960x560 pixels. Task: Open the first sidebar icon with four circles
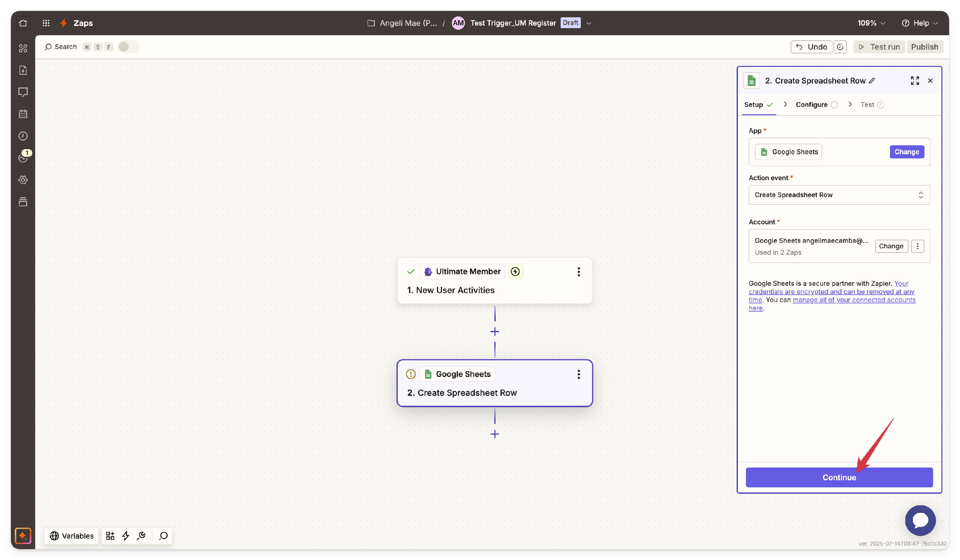(23, 48)
